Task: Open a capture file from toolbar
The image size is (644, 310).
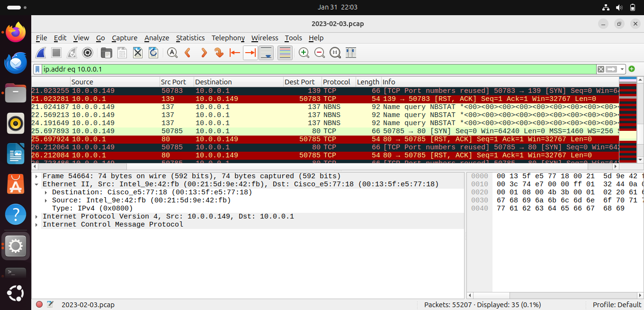Action: click(107, 53)
